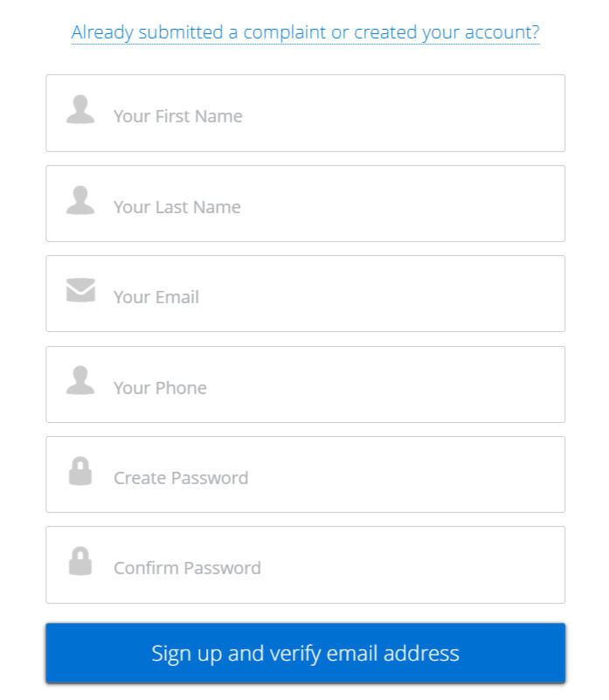Click the person icon beside Your Phone

click(x=80, y=382)
